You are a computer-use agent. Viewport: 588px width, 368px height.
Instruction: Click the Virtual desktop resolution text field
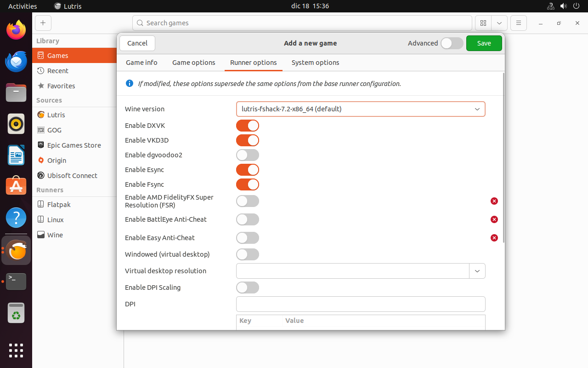pyautogui.click(x=353, y=271)
